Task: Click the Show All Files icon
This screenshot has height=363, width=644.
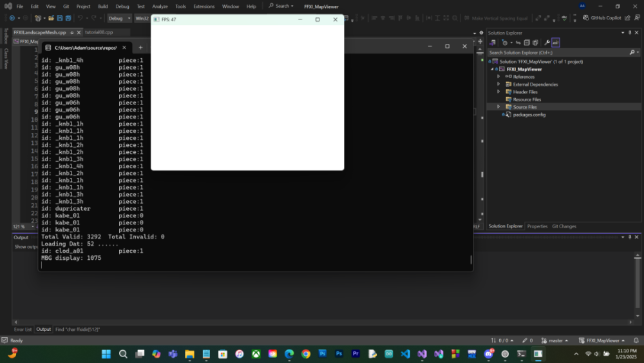Action: click(x=535, y=43)
